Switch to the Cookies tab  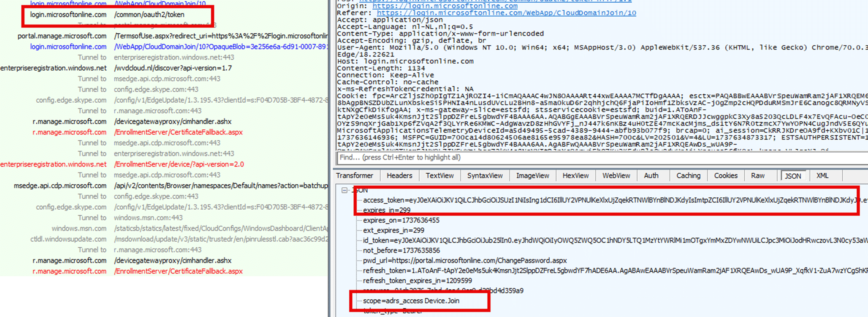pos(726,176)
